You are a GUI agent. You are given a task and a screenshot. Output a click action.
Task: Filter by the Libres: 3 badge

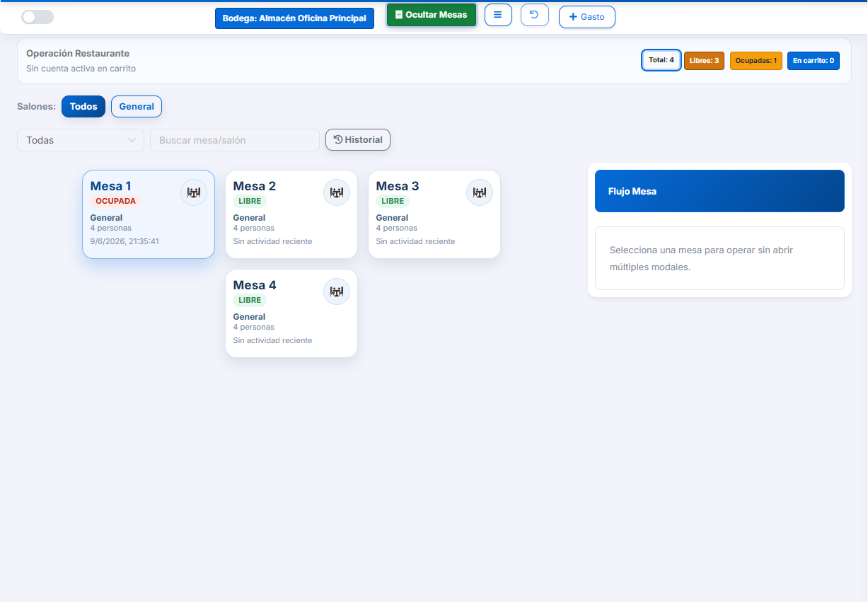[704, 61]
